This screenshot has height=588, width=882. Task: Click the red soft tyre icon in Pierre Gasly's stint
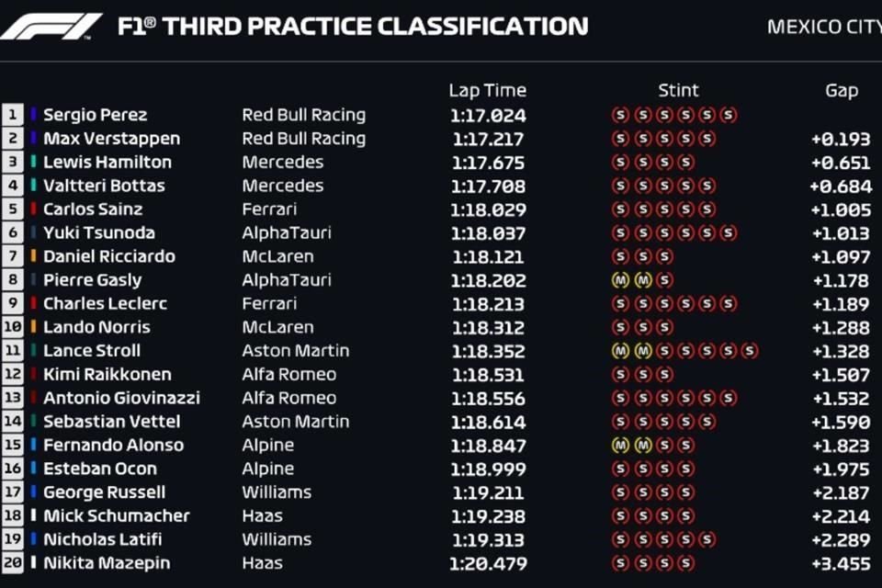pos(664,280)
